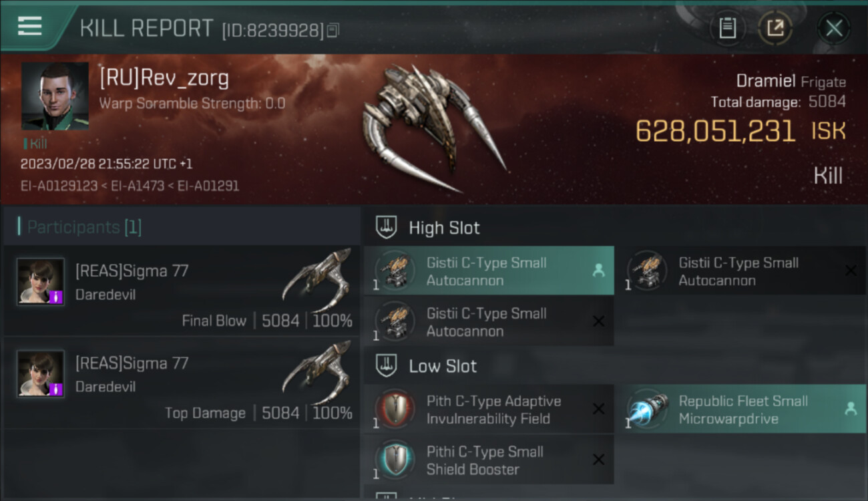Screen dimensions: 868x501
Task: Click the info badge on Top Damage portrait
Action: pos(57,389)
